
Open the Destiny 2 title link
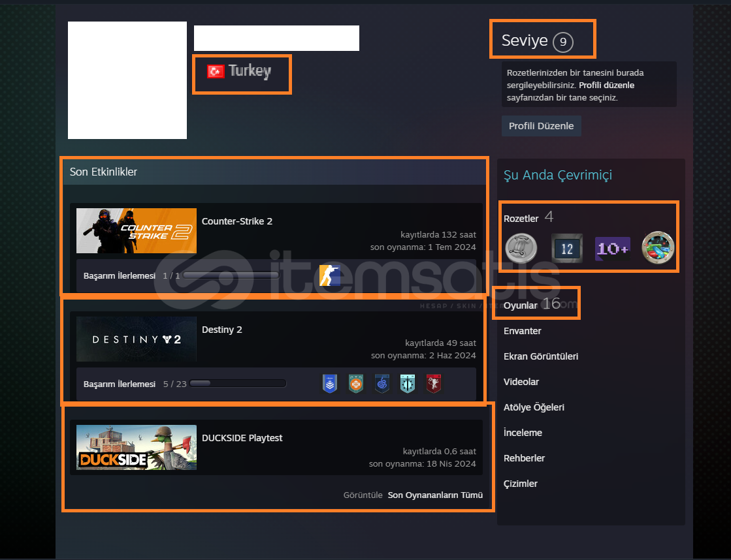coord(222,330)
